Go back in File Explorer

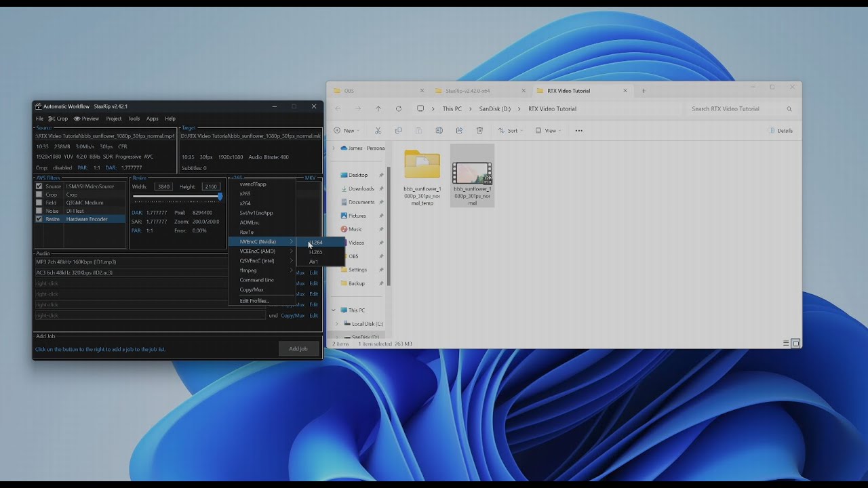(x=338, y=108)
